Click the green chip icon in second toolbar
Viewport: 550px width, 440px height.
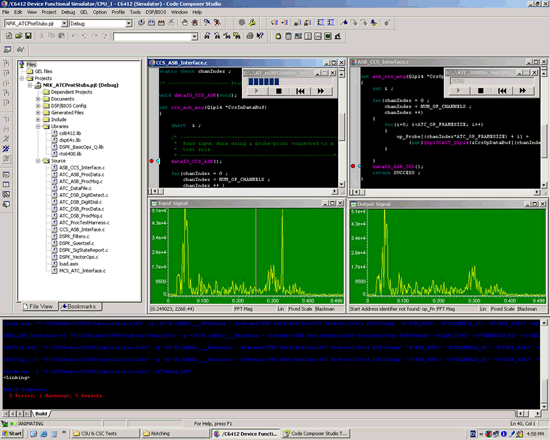328,36
